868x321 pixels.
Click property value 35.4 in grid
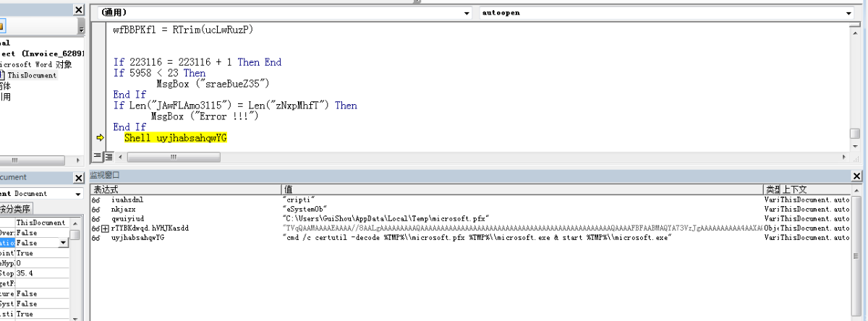(x=41, y=273)
